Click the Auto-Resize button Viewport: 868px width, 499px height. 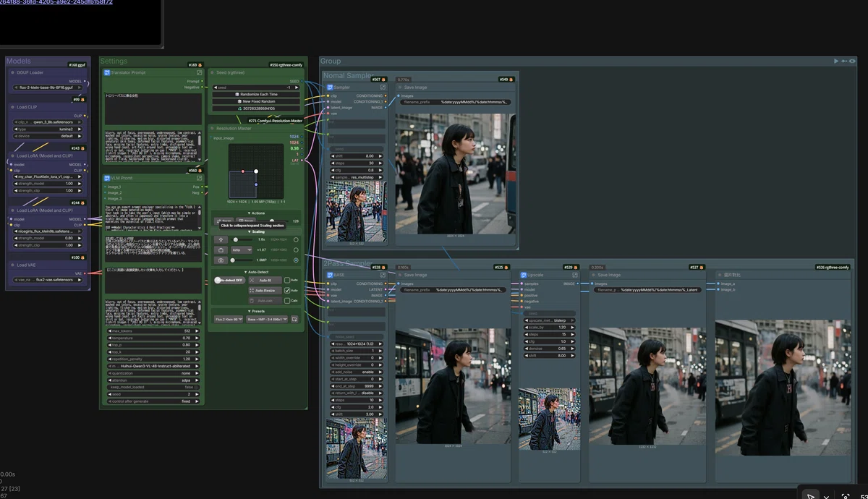pos(265,290)
